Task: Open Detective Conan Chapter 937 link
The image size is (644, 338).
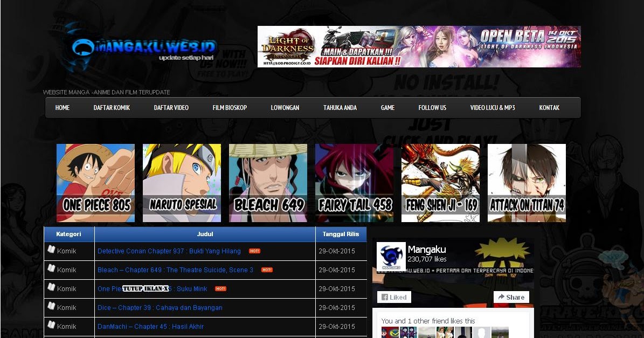Action: click(x=169, y=251)
